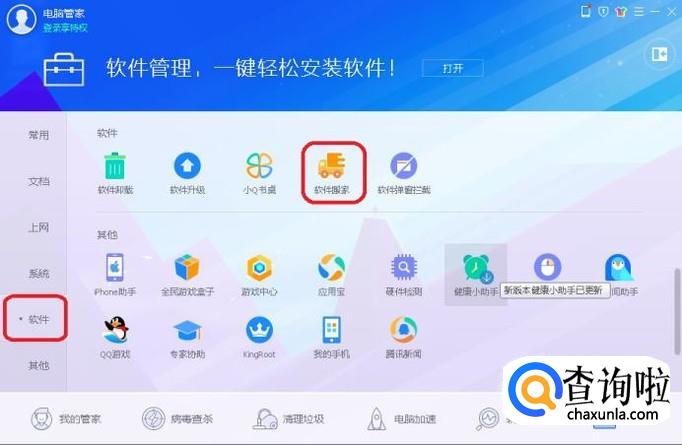This screenshot has width=682, height=445.
Task: Select the 软件 sidebar tab
Action: 38,319
